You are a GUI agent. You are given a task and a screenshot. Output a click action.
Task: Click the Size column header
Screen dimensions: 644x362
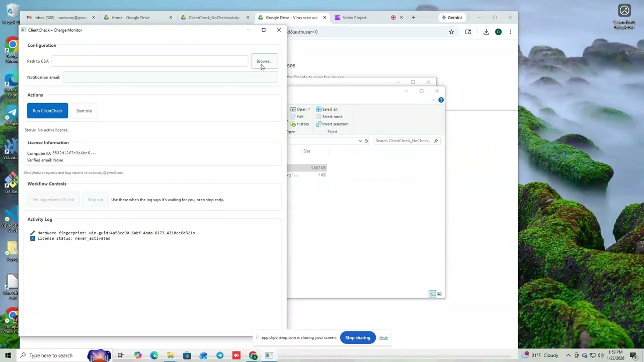pos(307,151)
